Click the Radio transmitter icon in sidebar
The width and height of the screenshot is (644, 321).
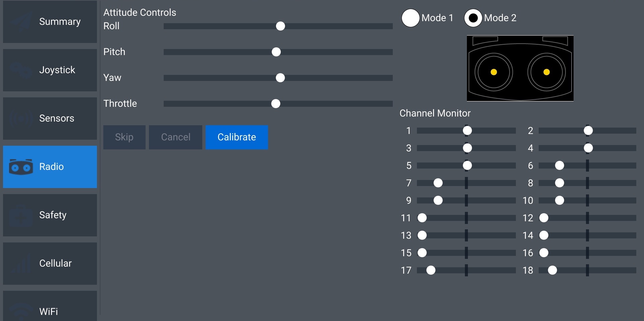(x=21, y=167)
